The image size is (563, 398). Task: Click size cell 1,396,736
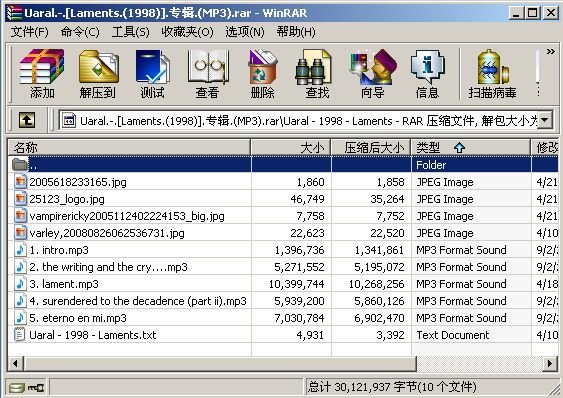pos(299,250)
